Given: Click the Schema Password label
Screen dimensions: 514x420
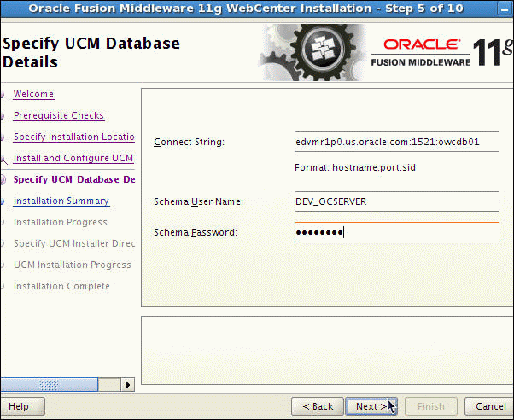Looking at the screenshot, I should point(196,232).
